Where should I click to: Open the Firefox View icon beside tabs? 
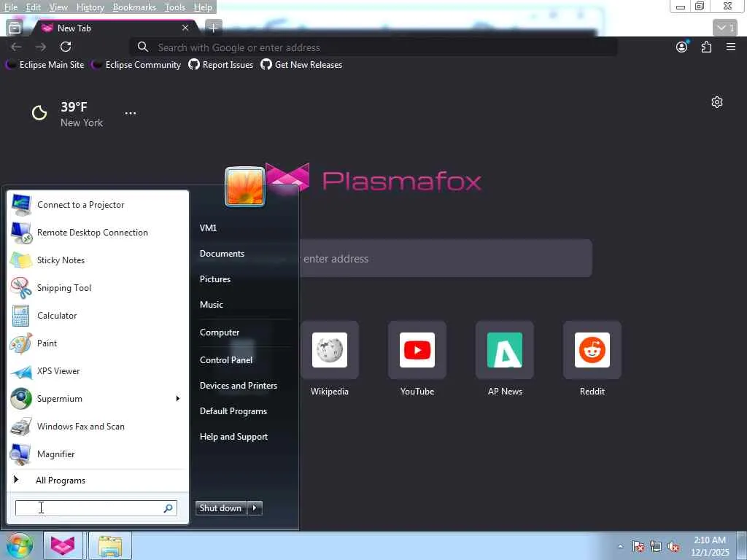pyautogui.click(x=15, y=28)
